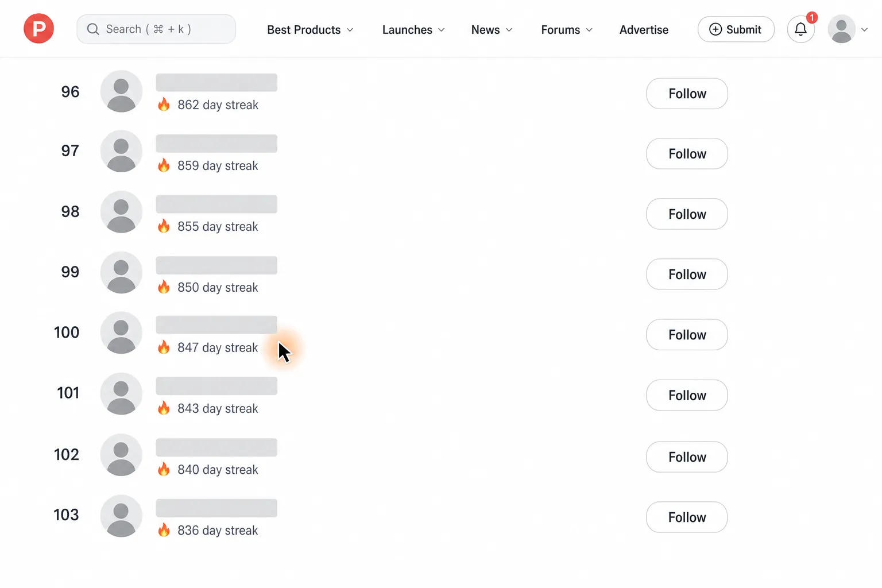Click the avatar of rank 103 user

click(x=121, y=516)
